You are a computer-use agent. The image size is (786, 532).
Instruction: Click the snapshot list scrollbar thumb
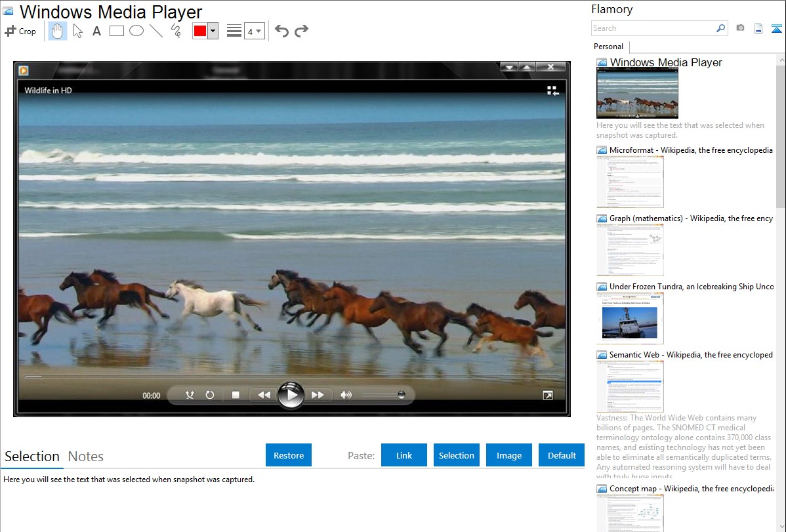[x=781, y=135]
